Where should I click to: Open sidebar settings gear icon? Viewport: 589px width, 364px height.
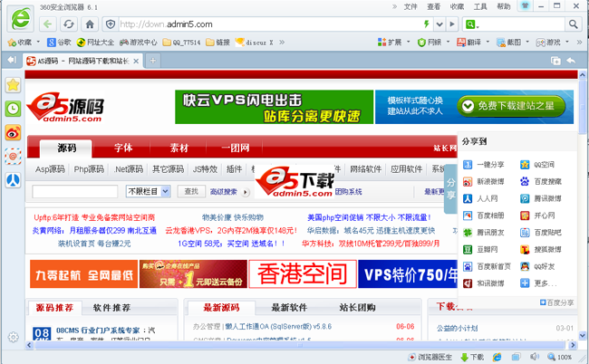(14, 337)
